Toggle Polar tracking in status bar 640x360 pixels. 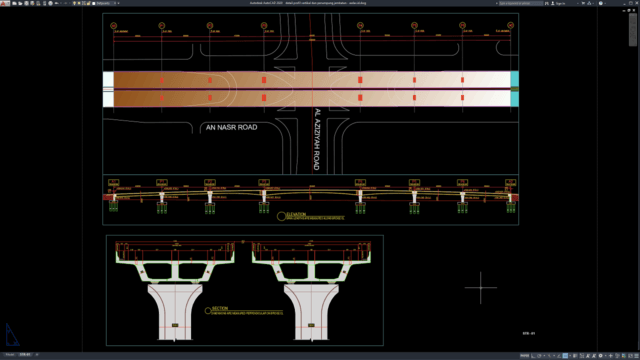[x=539, y=356]
